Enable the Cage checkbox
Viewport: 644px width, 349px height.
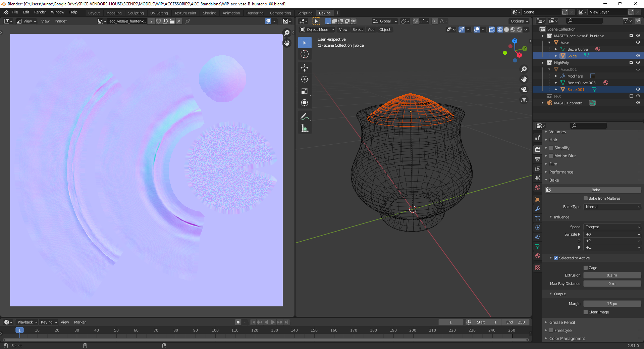tap(586, 268)
